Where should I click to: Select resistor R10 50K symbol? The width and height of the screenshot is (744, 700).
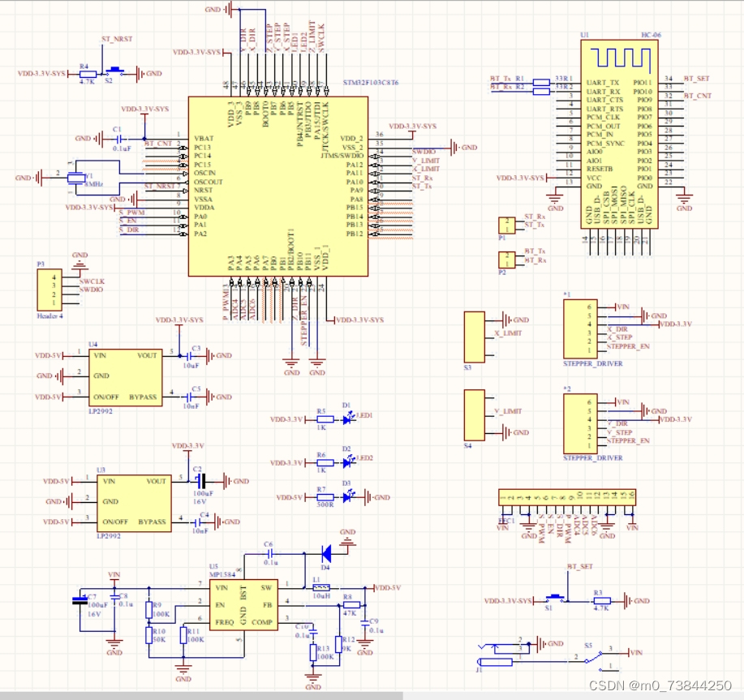pyautogui.click(x=149, y=635)
